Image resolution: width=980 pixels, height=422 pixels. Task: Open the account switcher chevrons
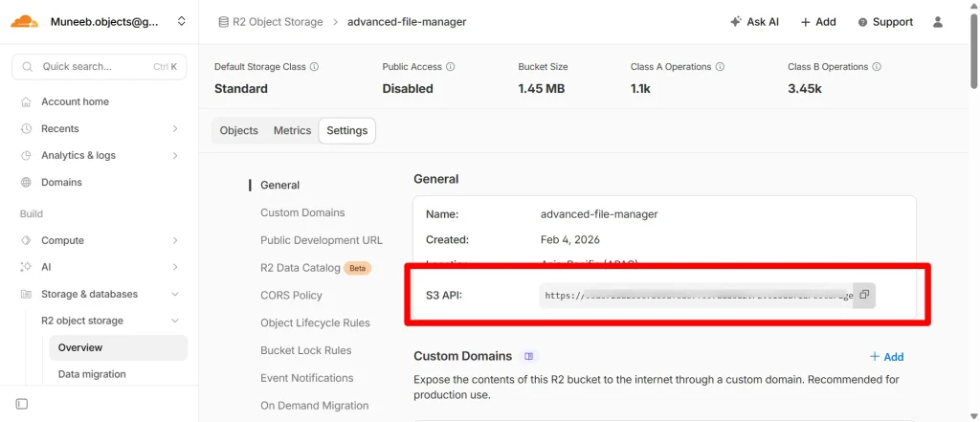pos(181,21)
